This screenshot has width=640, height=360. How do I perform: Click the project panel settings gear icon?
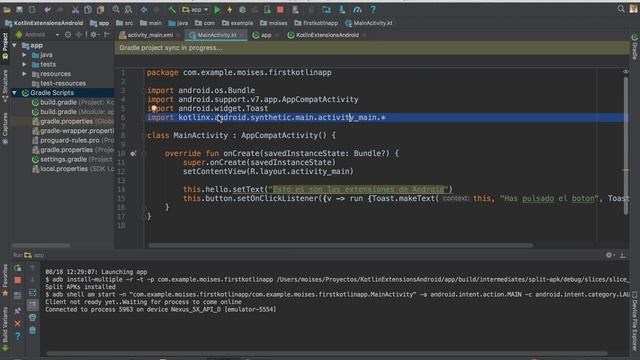click(x=94, y=35)
